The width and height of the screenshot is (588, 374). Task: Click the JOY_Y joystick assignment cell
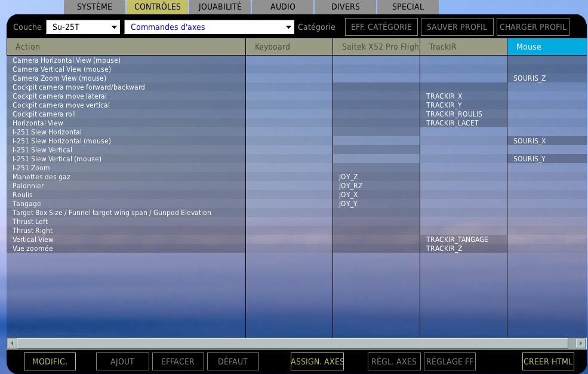(376, 204)
